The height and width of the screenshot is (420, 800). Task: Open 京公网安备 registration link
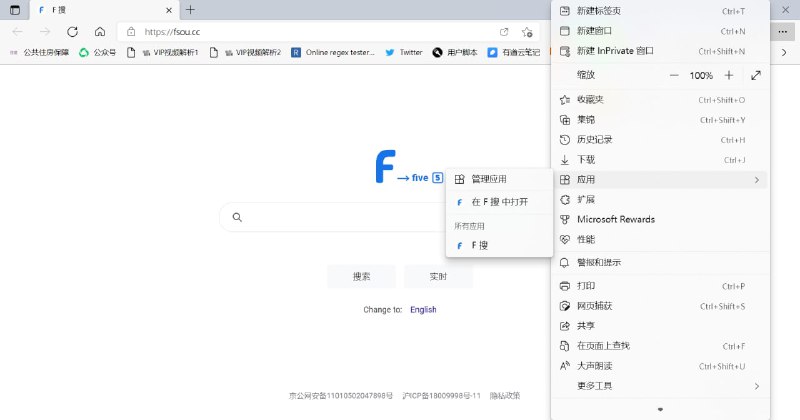[341, 396]
